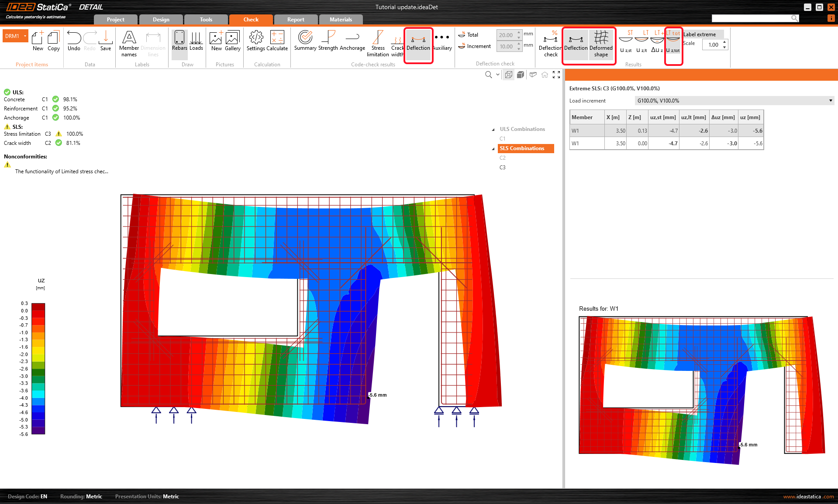Click the Scale value input field
838x504 pixels.
[x=713, y=45]
